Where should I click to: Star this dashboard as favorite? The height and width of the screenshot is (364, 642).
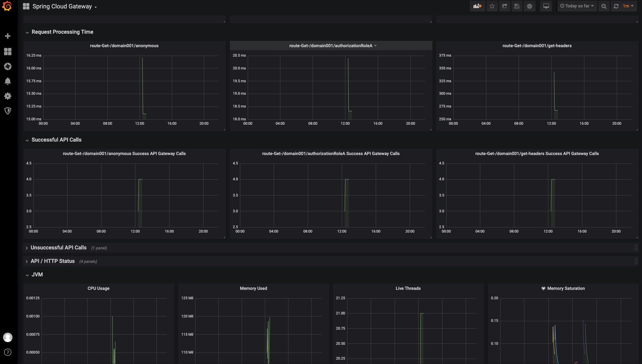click(x=492, y=6)
